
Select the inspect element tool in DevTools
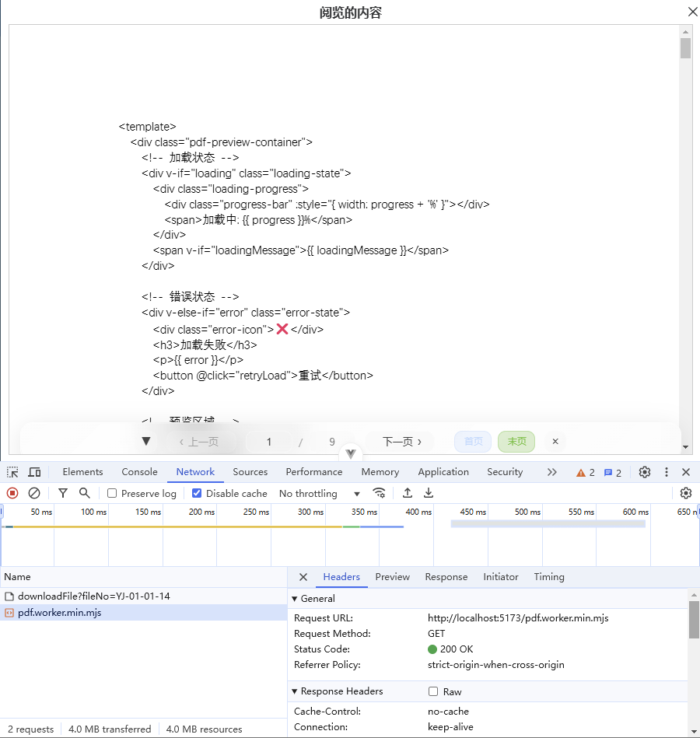pyautogui.click(x=12, y=471)
